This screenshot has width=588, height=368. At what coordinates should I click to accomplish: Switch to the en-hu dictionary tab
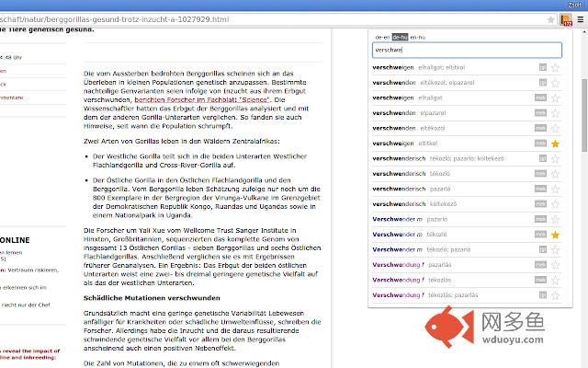click(417, 37)
